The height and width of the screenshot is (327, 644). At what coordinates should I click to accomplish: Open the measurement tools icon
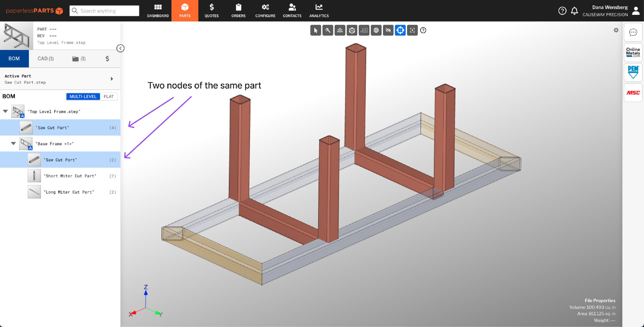click(x=328, y=30)
